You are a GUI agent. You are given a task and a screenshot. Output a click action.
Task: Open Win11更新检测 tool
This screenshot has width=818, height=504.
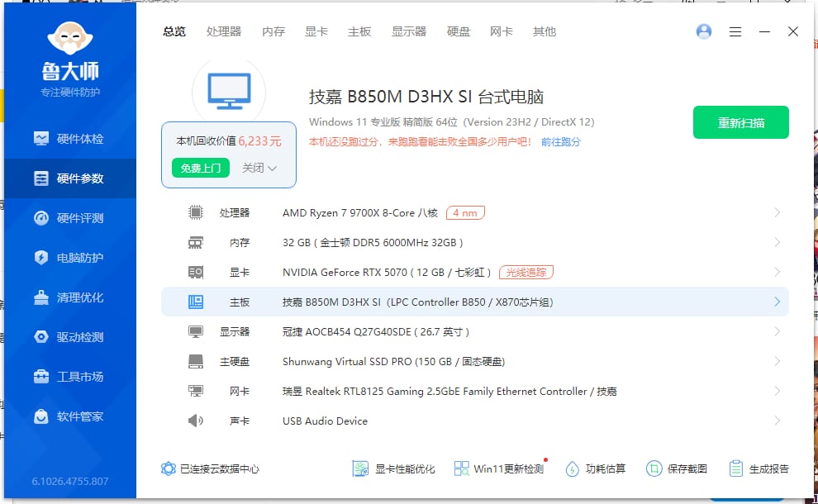click(500, 468)
